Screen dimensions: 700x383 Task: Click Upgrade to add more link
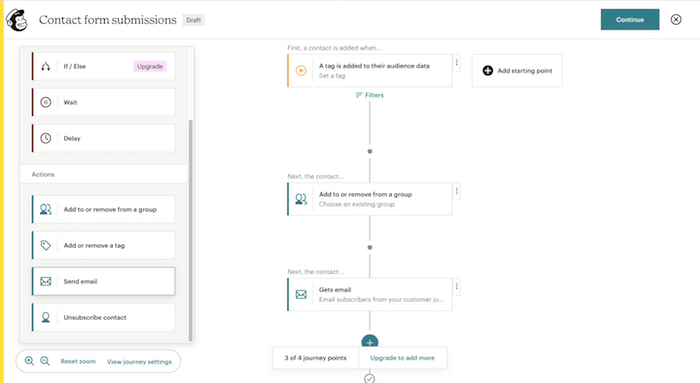point(402,358)
